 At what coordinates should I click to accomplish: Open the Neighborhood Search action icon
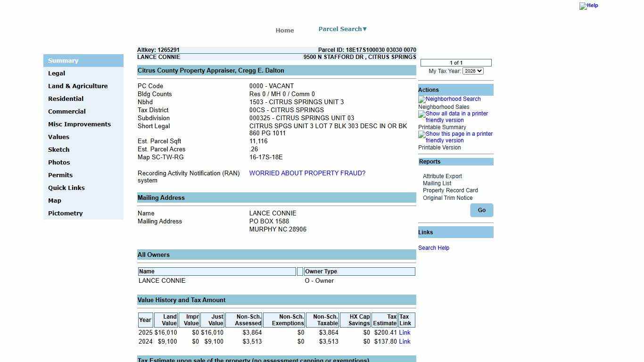449,99
